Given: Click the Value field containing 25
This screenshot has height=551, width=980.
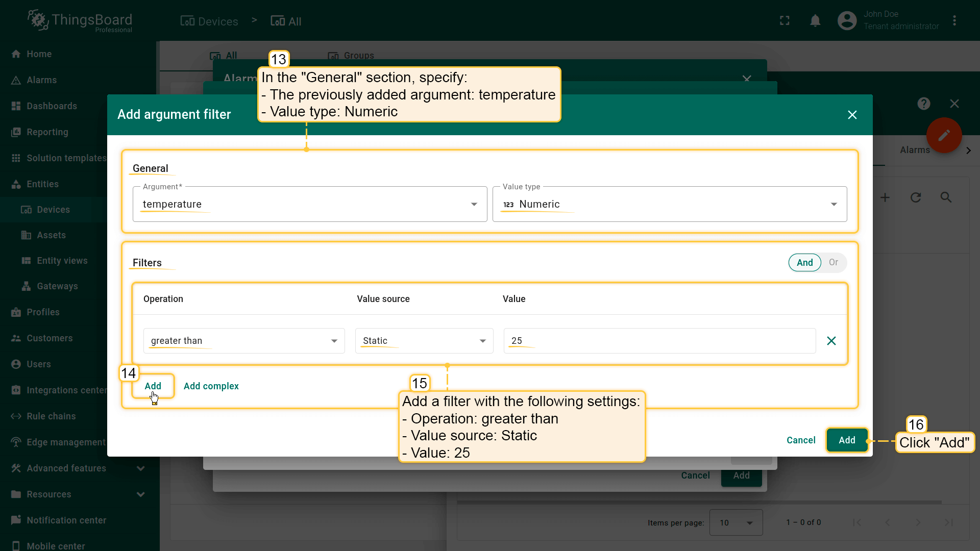Looking at the screenshot, I should coord(658,341).
